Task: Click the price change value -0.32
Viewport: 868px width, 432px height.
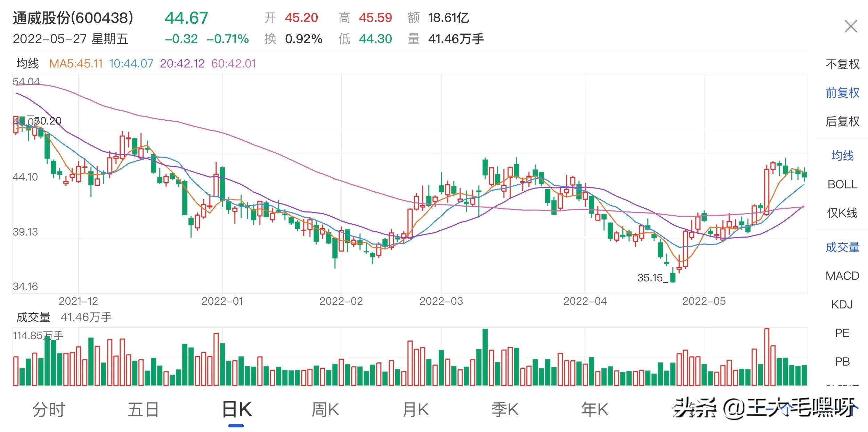Action: (181, 39)
